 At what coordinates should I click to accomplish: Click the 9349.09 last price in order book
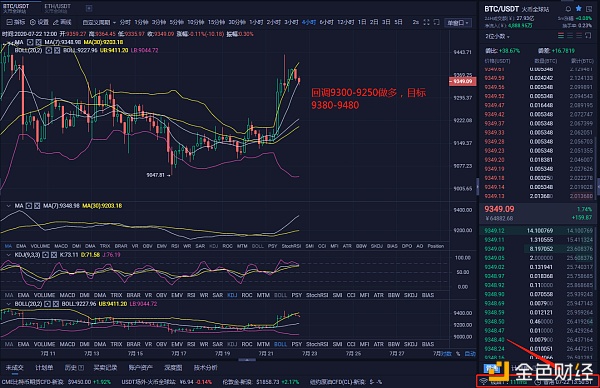click(499, 209)
